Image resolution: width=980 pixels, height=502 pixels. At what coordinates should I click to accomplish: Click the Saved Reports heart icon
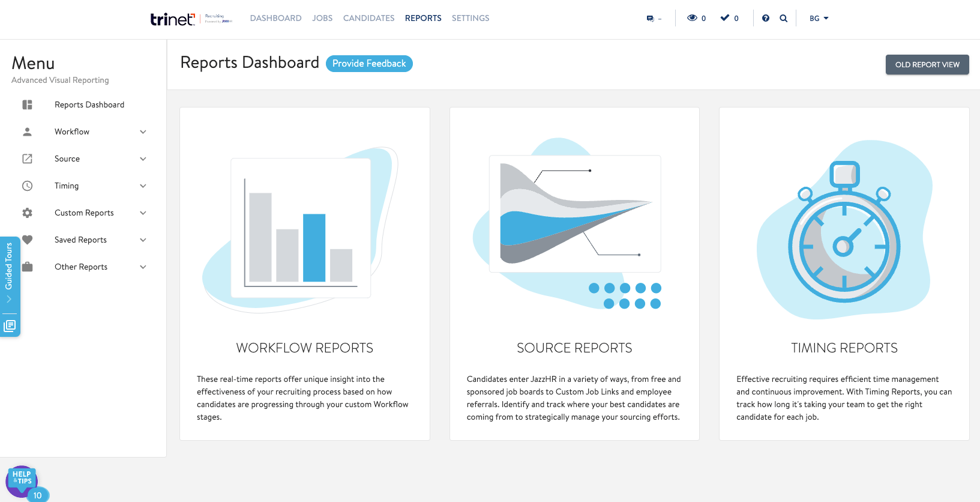click(28, 240)
